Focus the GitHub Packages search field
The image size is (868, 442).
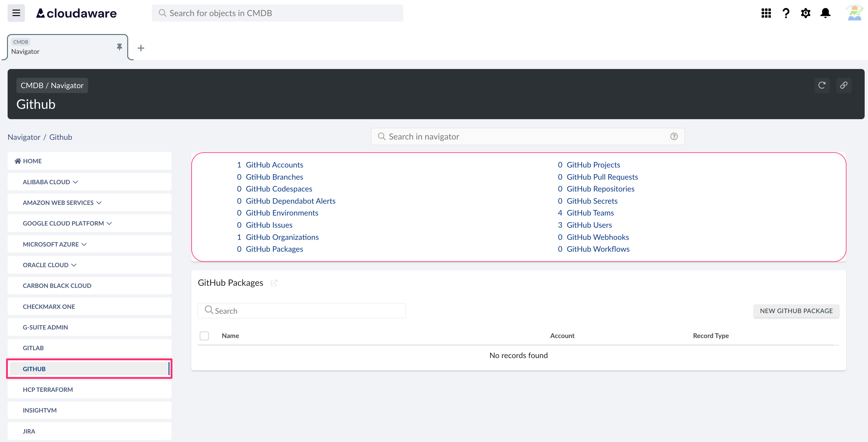click(x=302, y=311)
